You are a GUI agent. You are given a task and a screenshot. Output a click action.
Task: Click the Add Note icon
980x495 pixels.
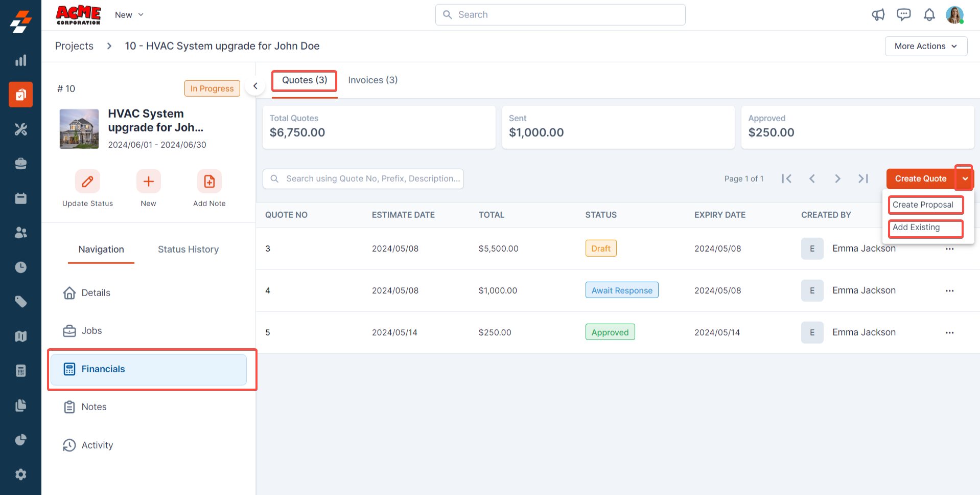[x=209, y=182]
